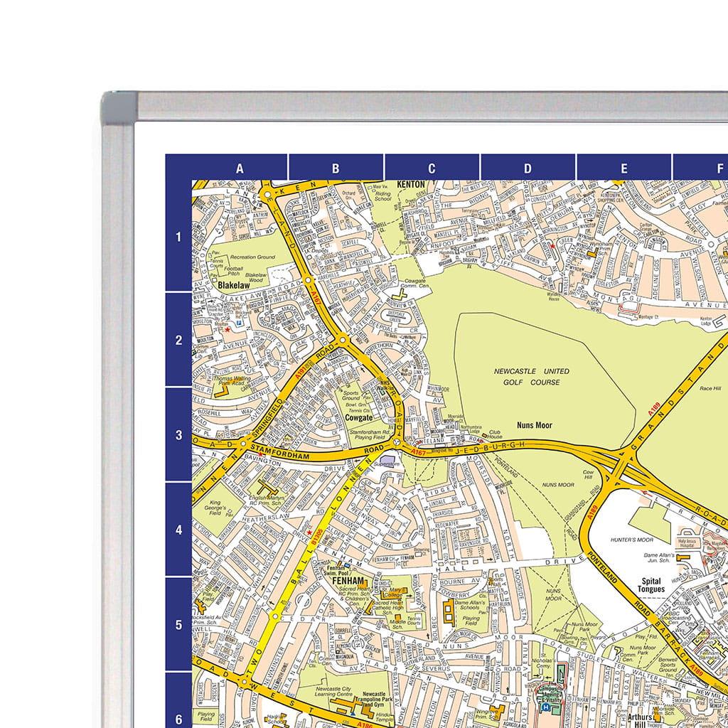Click the Cowgate Comm. Cen. label

click(414, 284)
